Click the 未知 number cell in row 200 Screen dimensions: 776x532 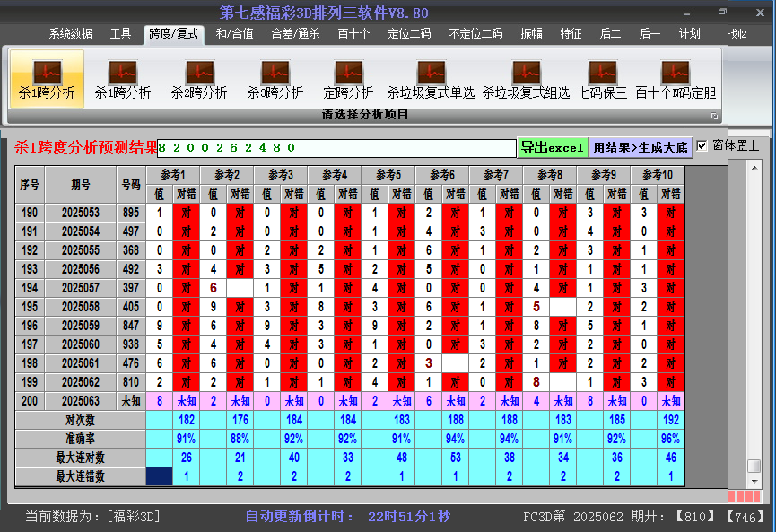[x=131, y=401]
